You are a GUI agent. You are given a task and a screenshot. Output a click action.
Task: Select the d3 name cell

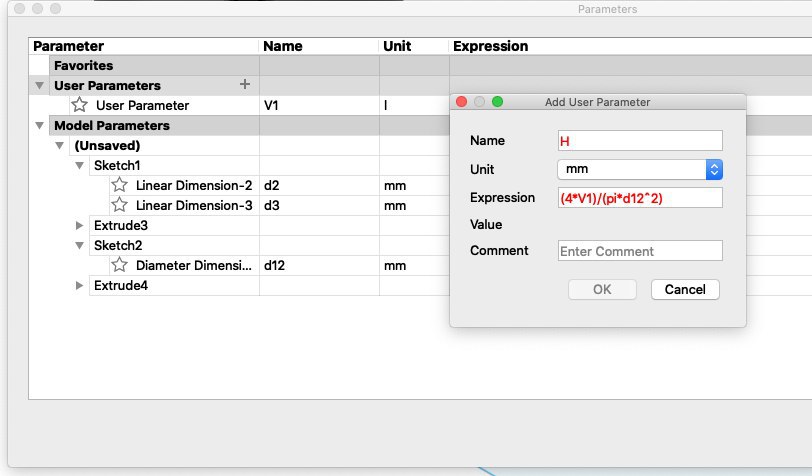pos(319,206)
